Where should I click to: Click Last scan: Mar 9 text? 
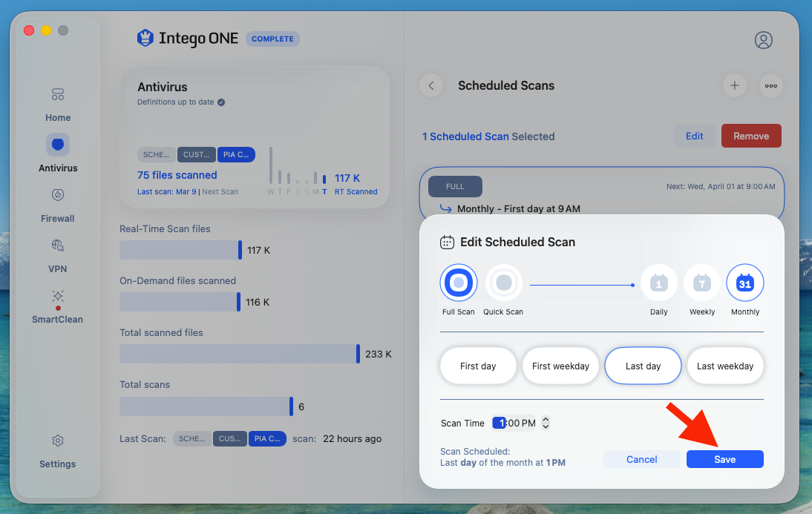(x=167, y=191)
